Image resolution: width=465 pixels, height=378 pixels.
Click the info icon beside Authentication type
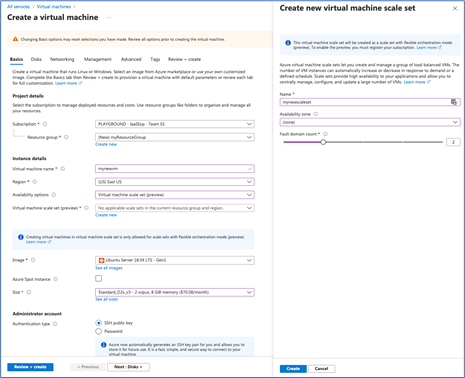55,324
